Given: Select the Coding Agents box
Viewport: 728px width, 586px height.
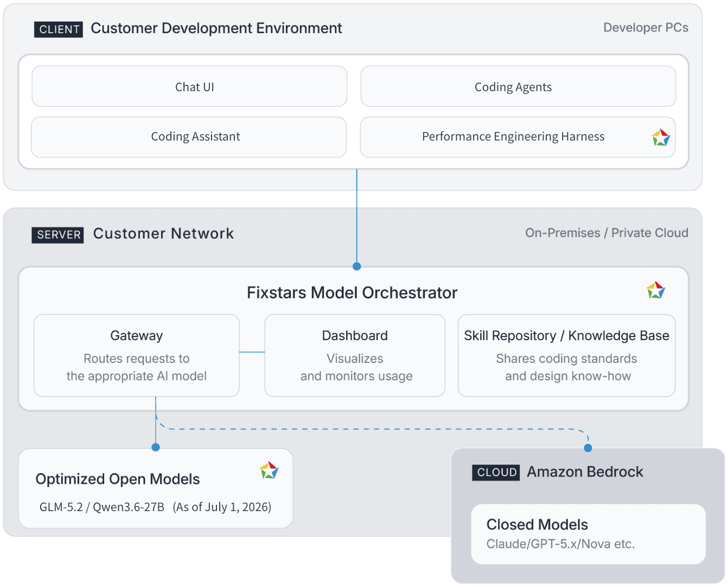Looking at the screenshot, I should [518, 86].
